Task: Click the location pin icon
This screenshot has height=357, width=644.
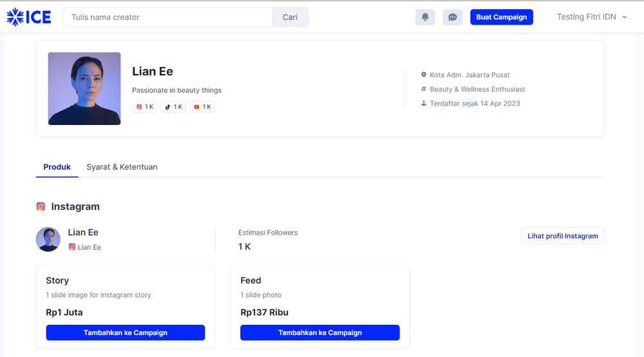Action: click(x=424, y=75)
